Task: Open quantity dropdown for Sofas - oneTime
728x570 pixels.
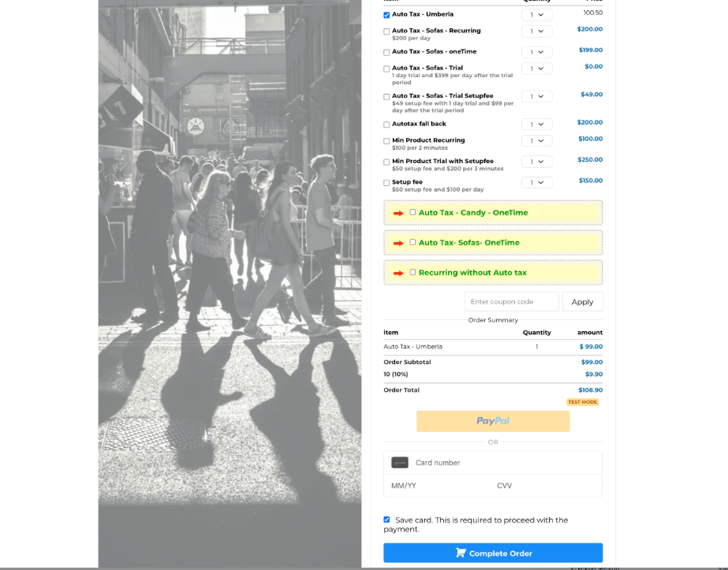Action: (x=536, y=52)
